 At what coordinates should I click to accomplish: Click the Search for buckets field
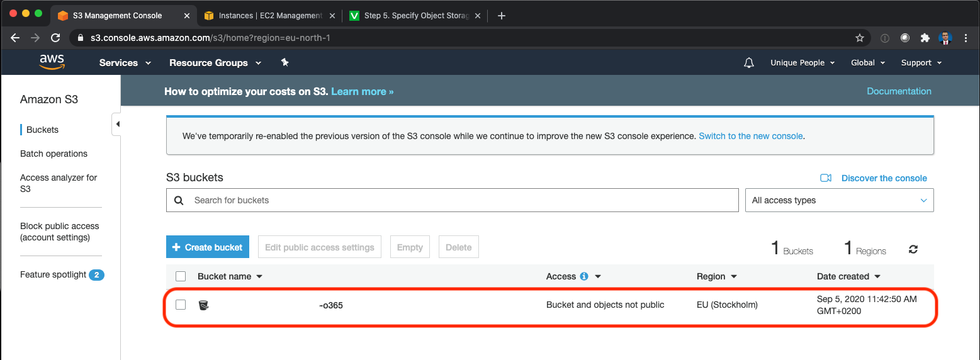pos(452,200)
